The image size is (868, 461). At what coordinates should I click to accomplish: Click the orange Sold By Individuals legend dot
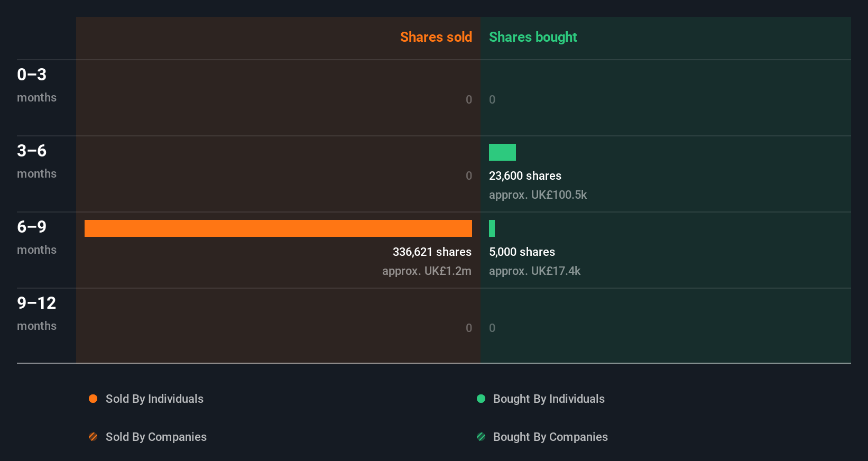[x=93, y=399]
